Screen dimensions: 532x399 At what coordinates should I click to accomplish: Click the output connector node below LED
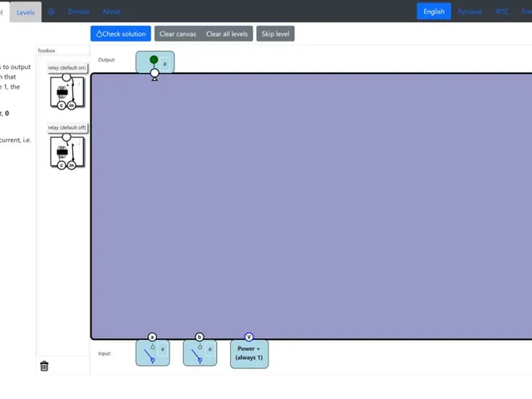(x=155, y=73)
